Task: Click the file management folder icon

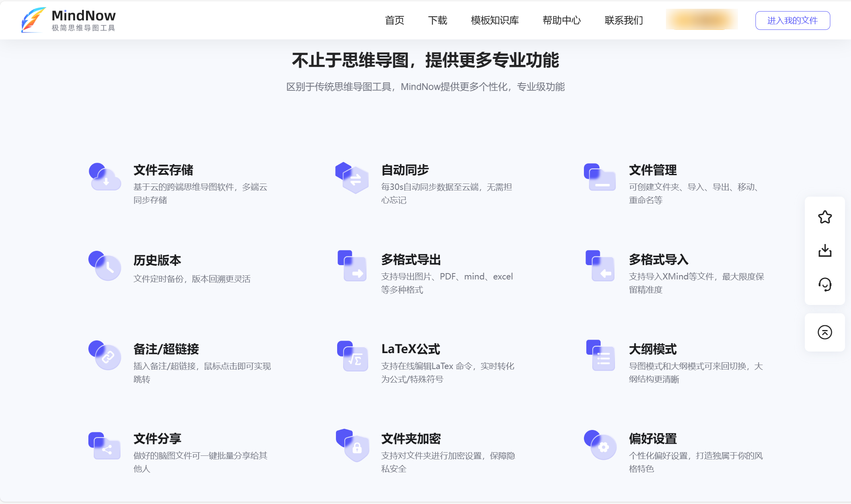Action: [600, 177]
